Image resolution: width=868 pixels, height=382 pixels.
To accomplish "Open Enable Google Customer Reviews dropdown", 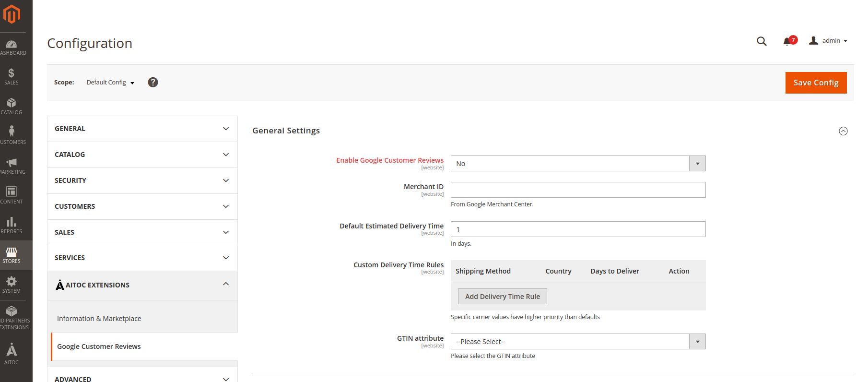I will click(578, 164).
